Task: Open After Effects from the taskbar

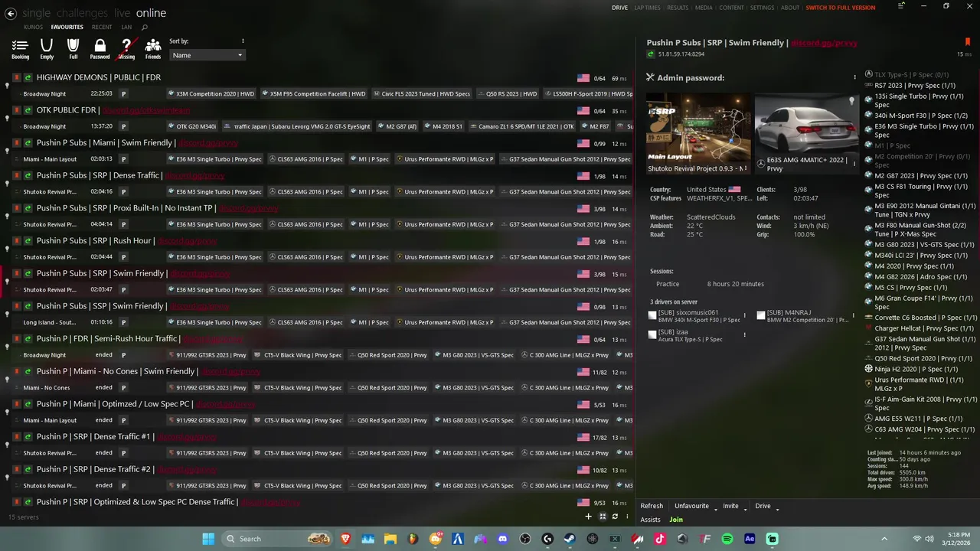Action: click(750, 539)
